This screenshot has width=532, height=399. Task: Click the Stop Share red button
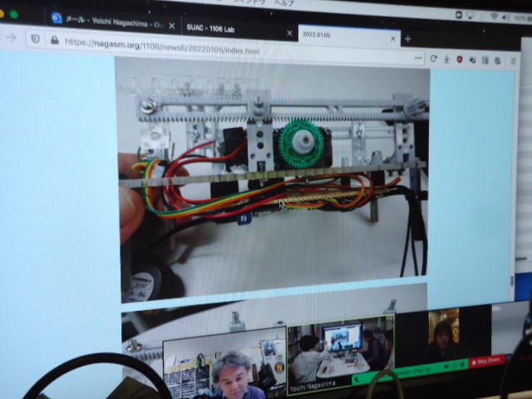point(486,362)
